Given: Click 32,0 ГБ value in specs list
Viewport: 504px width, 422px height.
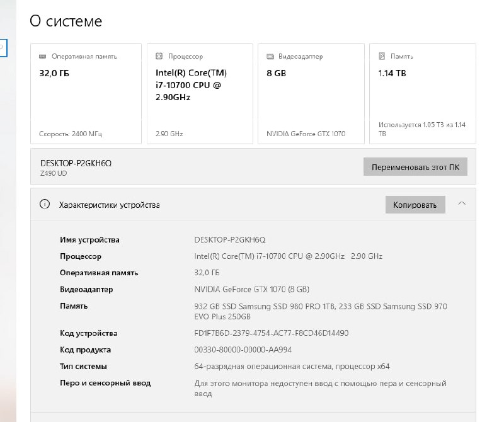Looking at the screenshot, I should click(207, 273).
